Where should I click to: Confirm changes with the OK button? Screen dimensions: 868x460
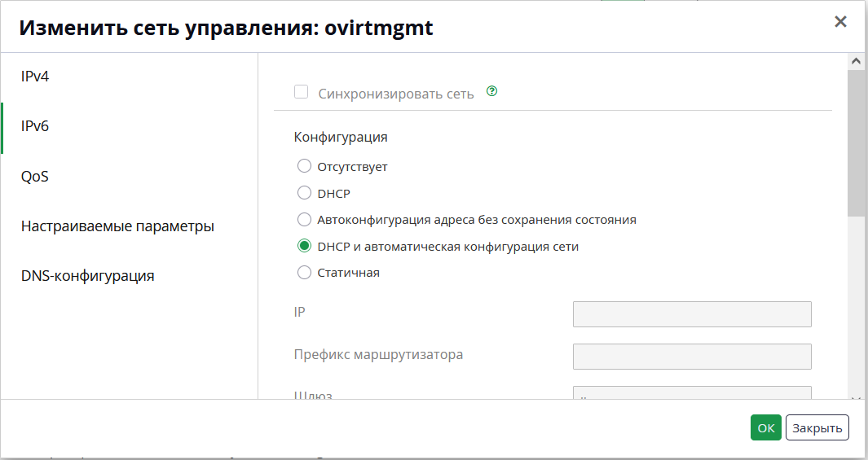tap(765, 427)
